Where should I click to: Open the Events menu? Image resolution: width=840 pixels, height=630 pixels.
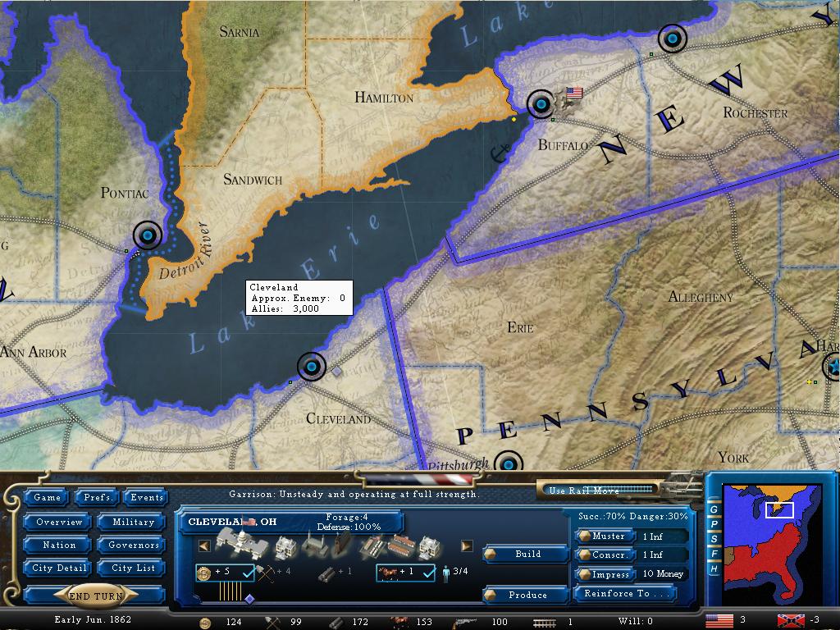tap(146, 498)
